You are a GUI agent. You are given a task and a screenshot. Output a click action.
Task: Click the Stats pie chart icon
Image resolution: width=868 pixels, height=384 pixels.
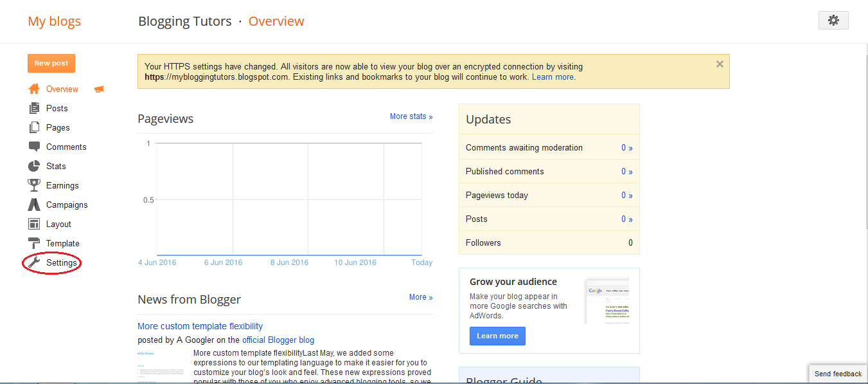[x=34, y=166]
